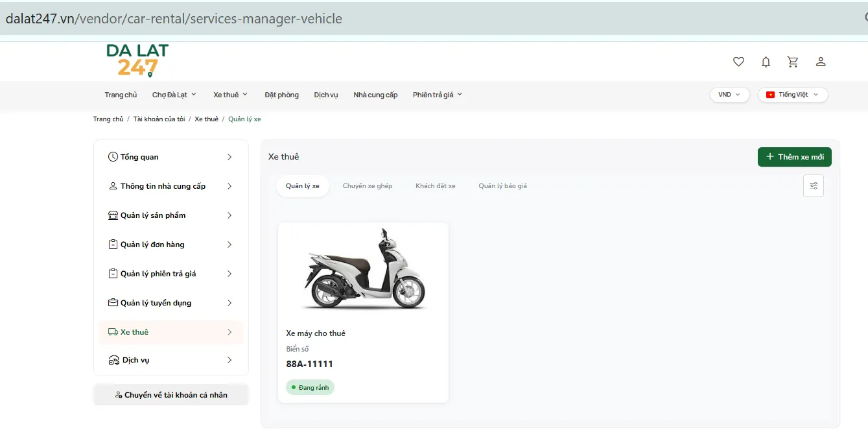Open the Tiếng Việt language dropdown
Screen dimensions: 868x443
793,95
